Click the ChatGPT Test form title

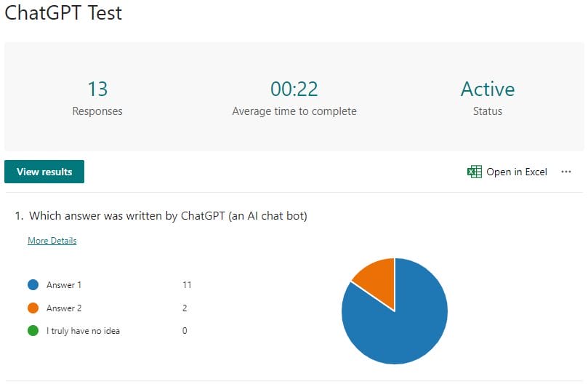tap(64, 13)
